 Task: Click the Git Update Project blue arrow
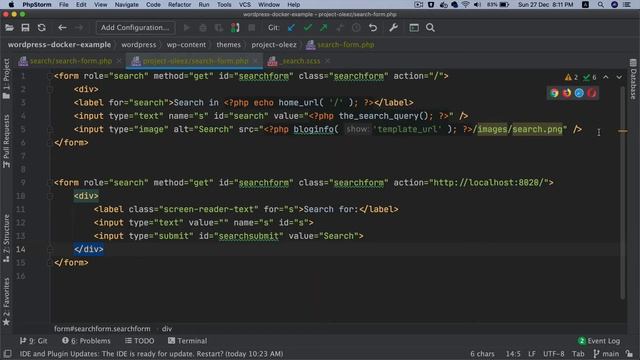pyautogui.click(x=291, y=28)
